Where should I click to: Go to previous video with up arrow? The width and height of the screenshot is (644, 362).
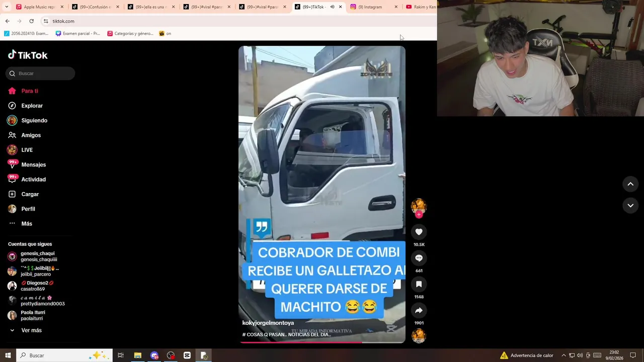[x=630, y=184]
